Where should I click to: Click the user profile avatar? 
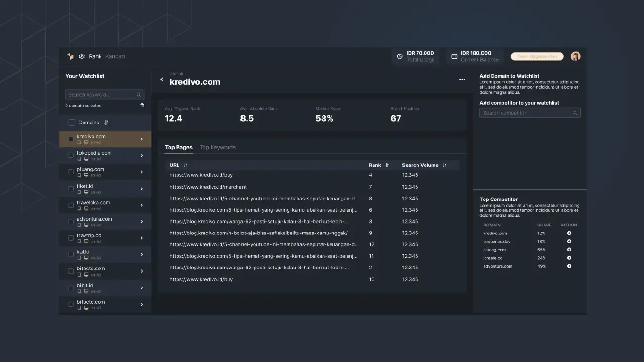575,56
